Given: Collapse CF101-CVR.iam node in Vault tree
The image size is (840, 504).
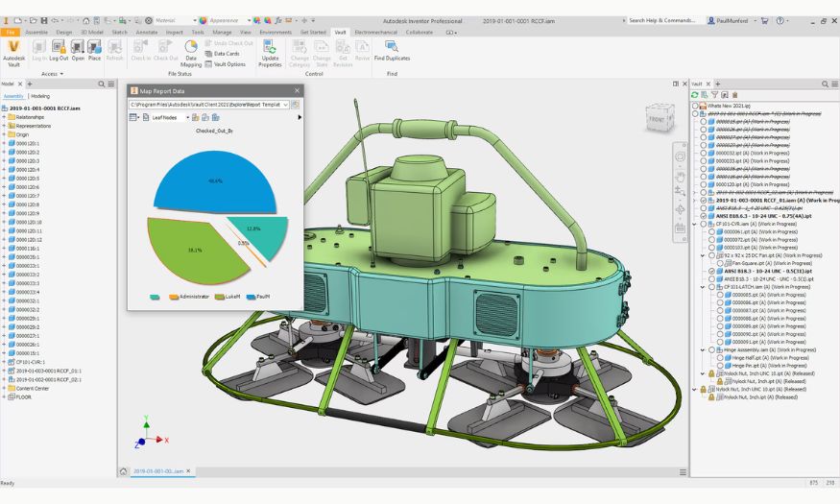Looking at the screenshot, I should click(695, 224).
